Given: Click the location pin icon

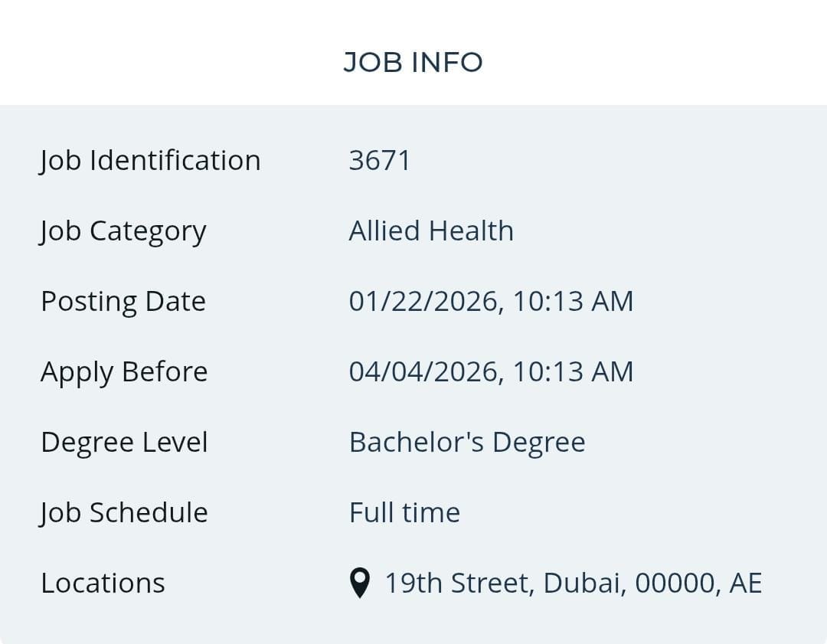Looking at the screenshot, I should click(359, 584).
